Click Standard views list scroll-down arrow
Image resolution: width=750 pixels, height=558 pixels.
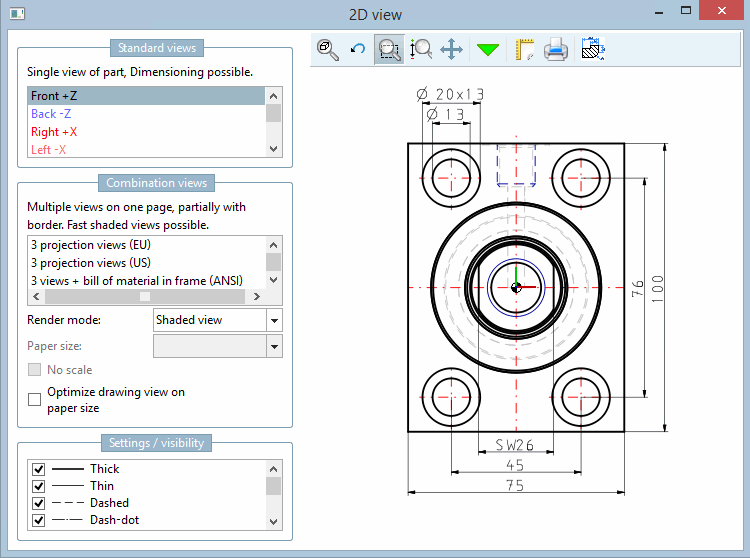(x=274, y=149)
